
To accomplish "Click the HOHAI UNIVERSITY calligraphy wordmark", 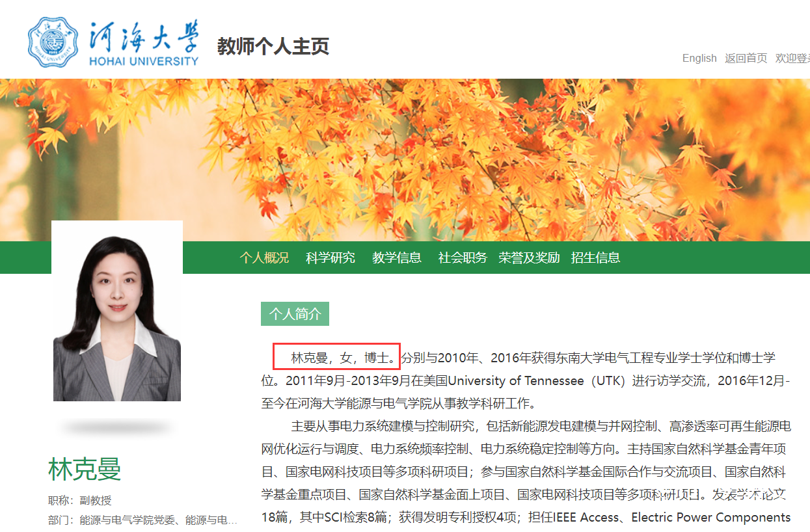I will point(143,43).
